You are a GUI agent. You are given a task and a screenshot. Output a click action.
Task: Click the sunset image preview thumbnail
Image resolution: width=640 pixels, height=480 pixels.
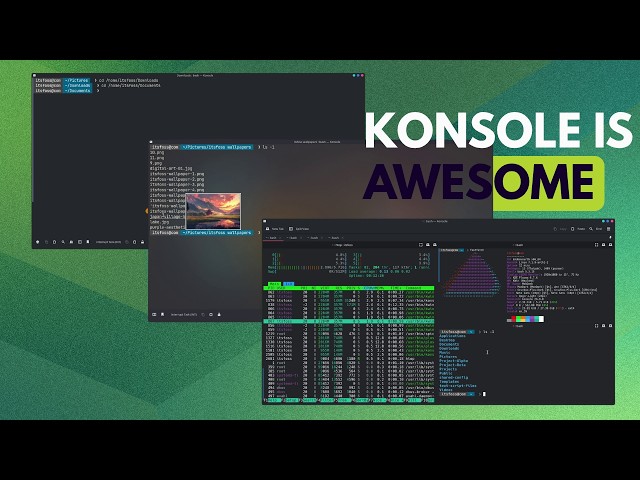tap(213, 211)
